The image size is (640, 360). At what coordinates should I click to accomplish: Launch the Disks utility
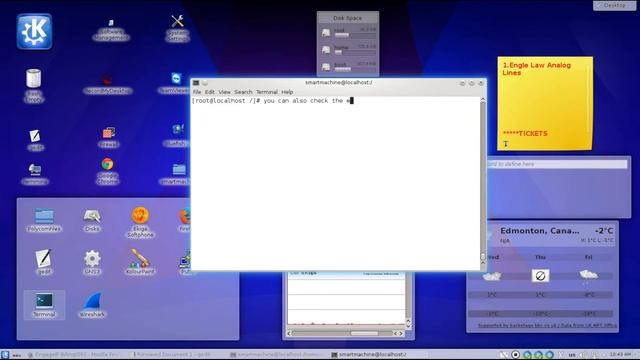click(x=92, y=220)
